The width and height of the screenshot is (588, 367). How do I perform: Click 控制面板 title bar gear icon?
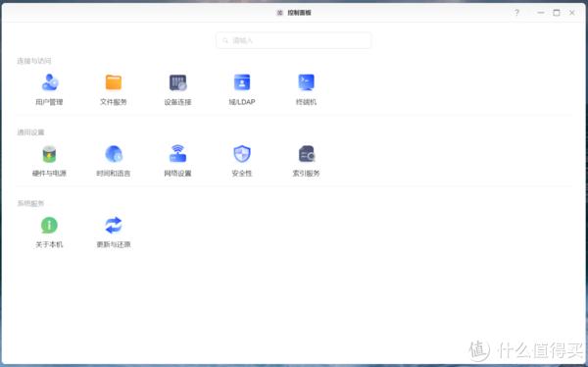[279, 13]
